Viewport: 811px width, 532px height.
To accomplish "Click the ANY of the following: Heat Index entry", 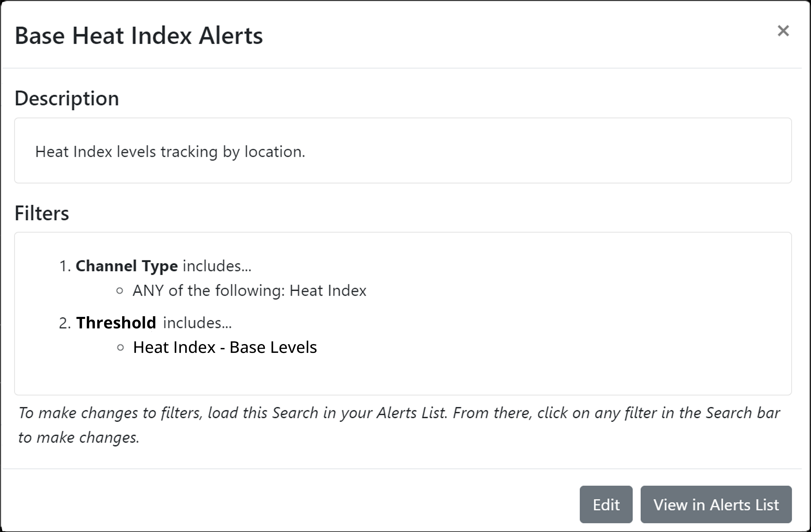I will click(x=249, y=291).
